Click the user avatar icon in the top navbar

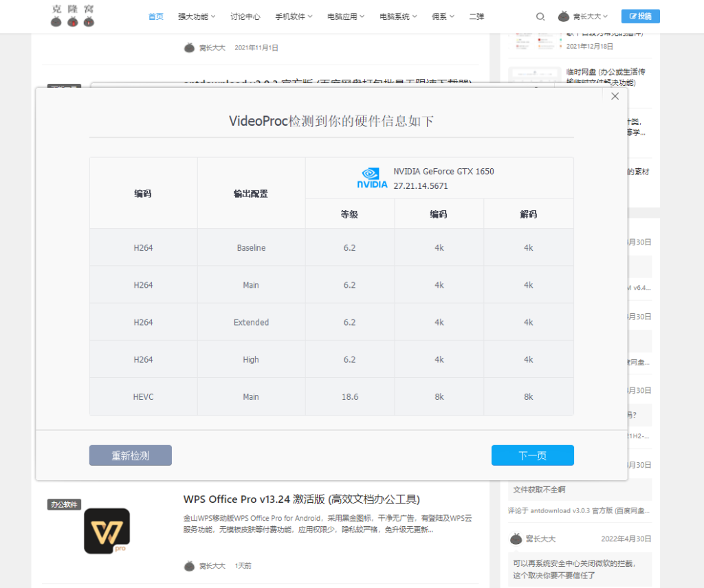tap(564, 16)
